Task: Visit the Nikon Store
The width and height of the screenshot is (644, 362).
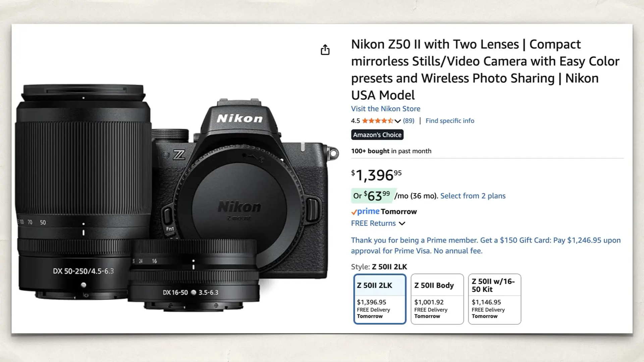Action: 385,109
